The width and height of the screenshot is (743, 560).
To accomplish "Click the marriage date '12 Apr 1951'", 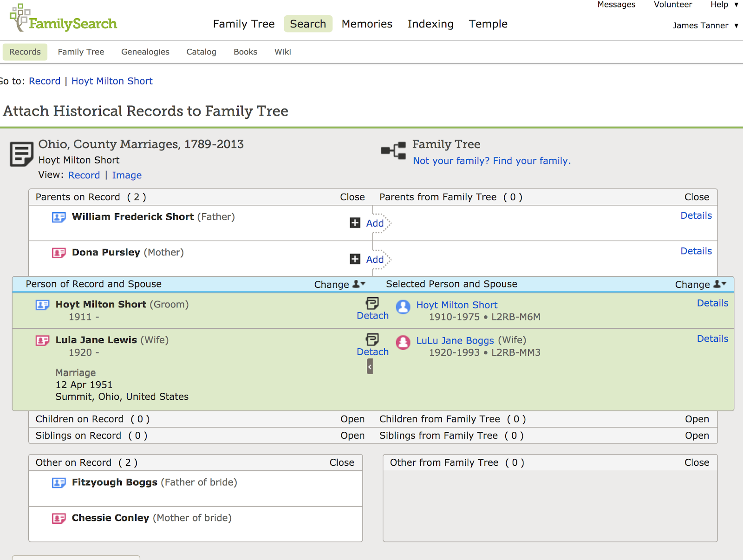I will 84,384.
